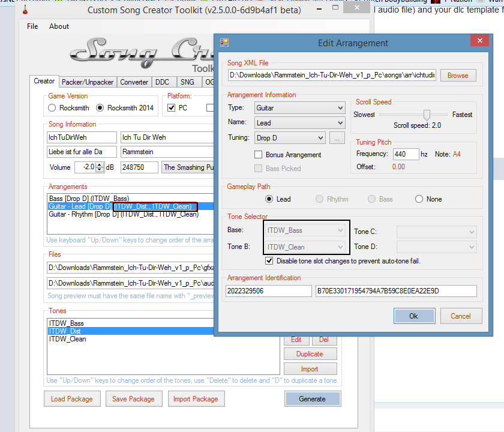Toggle Disable tone slot changes checkbox
Viewport: 504px width, 432px height.
pyautogui.click(x=269, y=260)
